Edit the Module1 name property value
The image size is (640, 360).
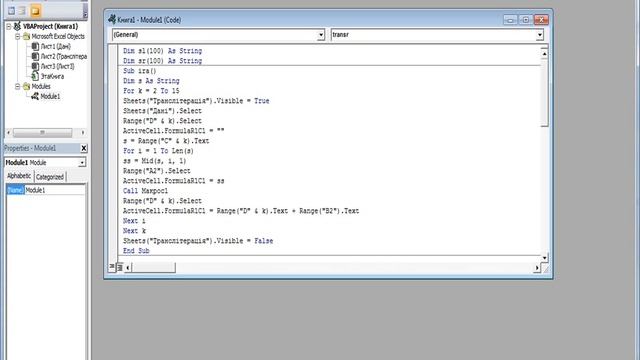click(x=55, y=190)
